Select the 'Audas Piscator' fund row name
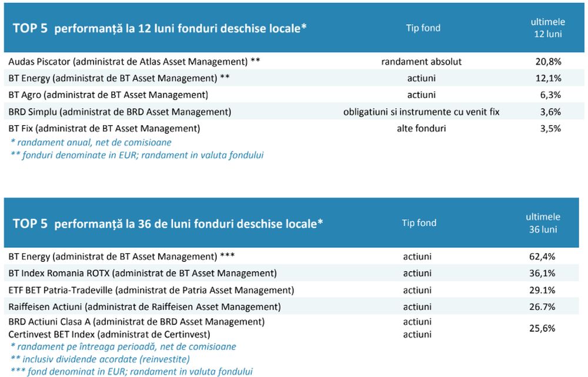 (134, 62)
